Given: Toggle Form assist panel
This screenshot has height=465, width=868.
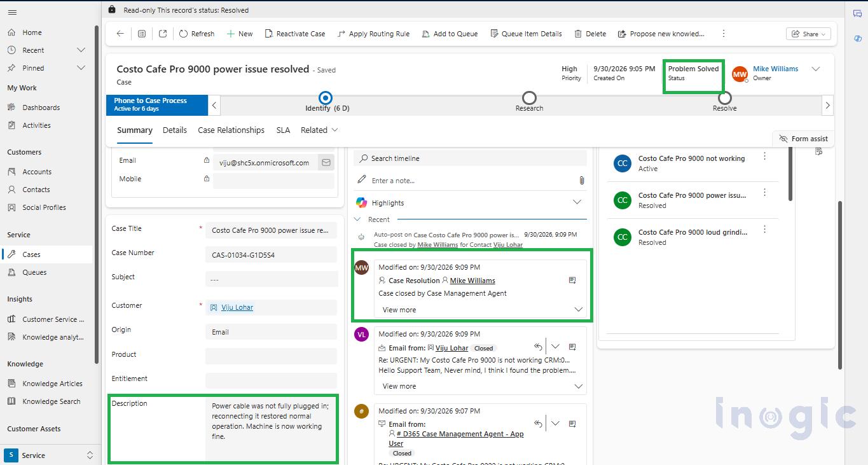Looking at the screenshot, I should click(x=803, y=139).
